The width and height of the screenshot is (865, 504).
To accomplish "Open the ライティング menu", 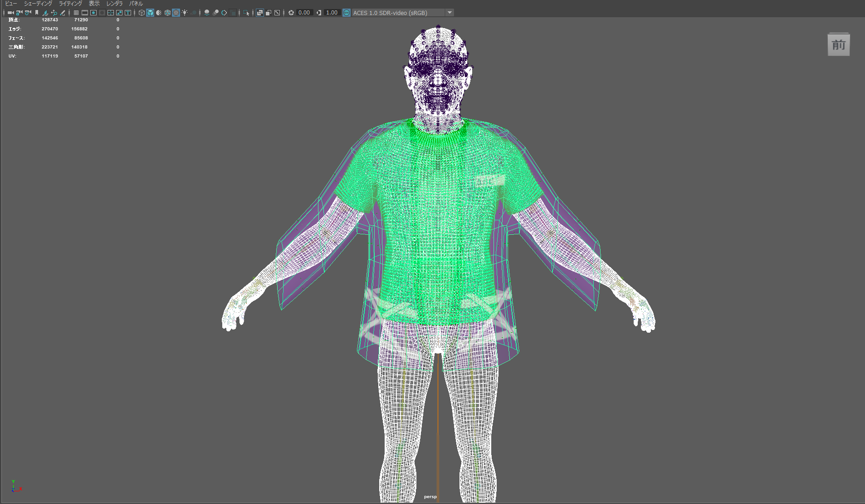I will tap(70, 3).
